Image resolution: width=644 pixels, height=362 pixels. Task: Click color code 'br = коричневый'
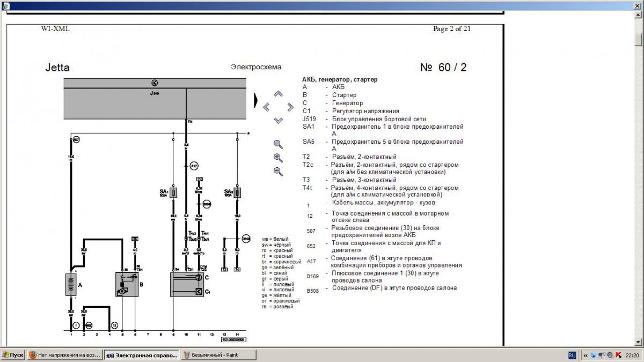coord(281,262)
